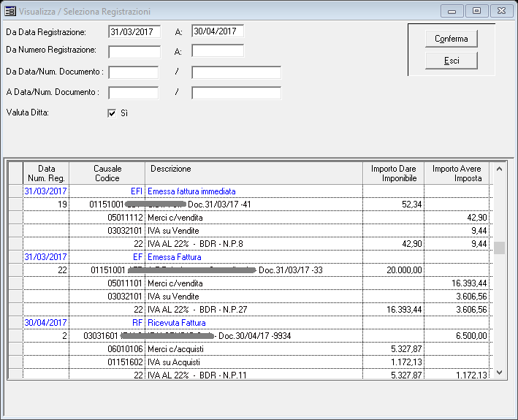Click the Descrizione column header
The height and width of the screenshot is (420, 518).
[x=254, y=173]
